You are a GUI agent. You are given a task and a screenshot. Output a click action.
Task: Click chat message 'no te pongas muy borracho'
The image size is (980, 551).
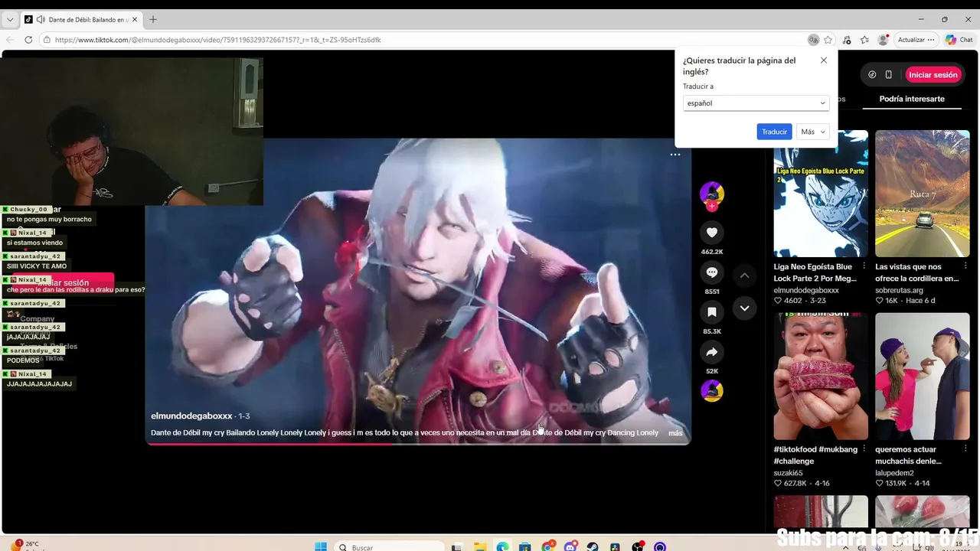(49, 220)
